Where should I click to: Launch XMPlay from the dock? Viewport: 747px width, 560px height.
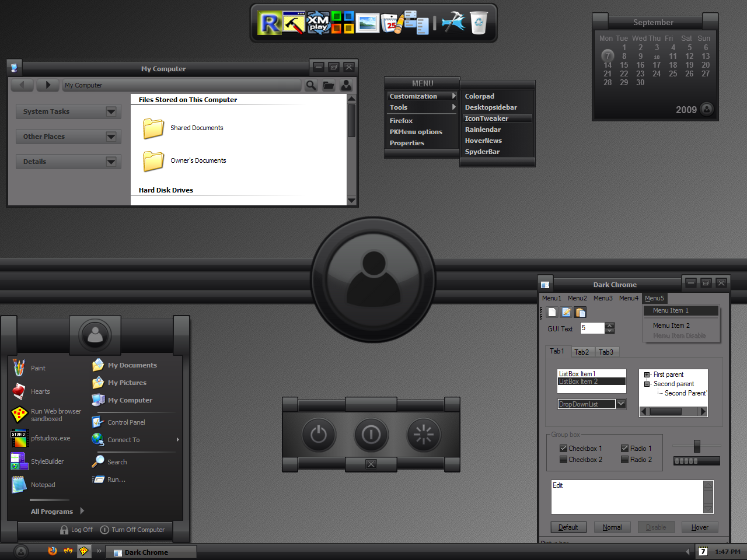click(x=319, y=23)
